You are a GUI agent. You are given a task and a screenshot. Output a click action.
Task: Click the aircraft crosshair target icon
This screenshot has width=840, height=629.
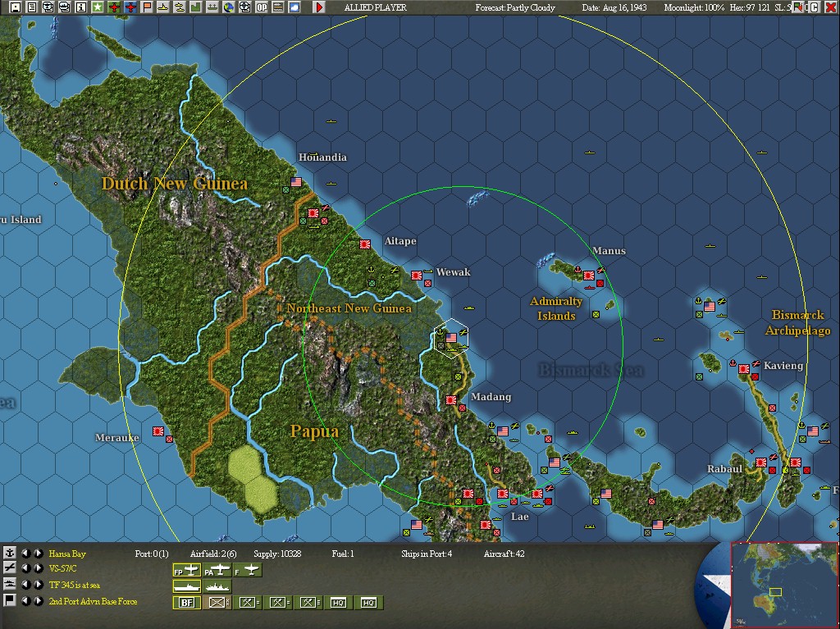tap(244, 7)
